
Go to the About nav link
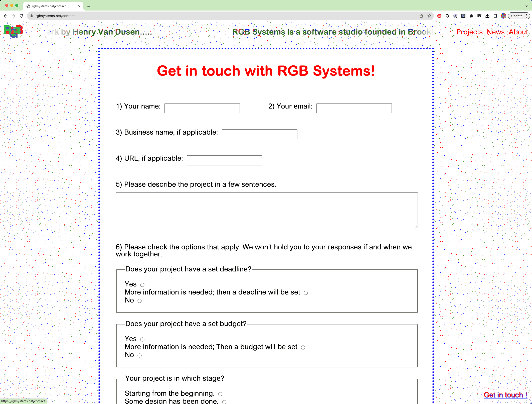point(518,32)
